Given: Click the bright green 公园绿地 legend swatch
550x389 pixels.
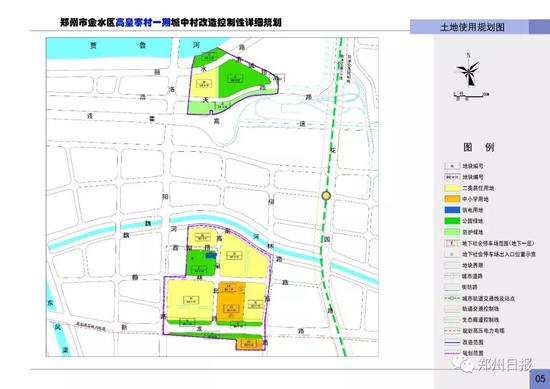Looking at the screenshot, I should 452,221.
